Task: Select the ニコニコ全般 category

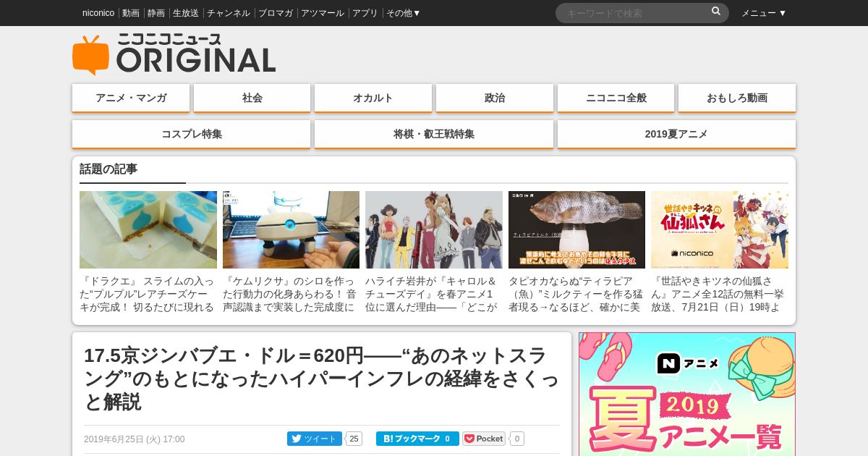Action: point(616,98)
